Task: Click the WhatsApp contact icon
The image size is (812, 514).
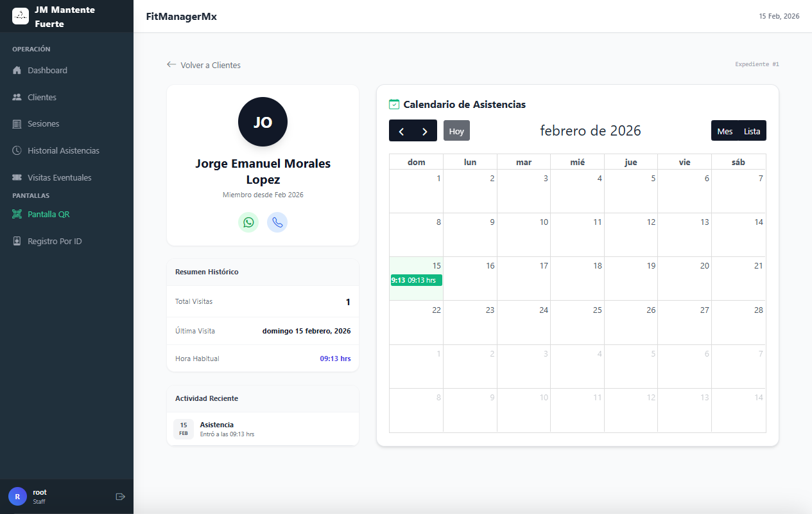Action: pos(248,222)
